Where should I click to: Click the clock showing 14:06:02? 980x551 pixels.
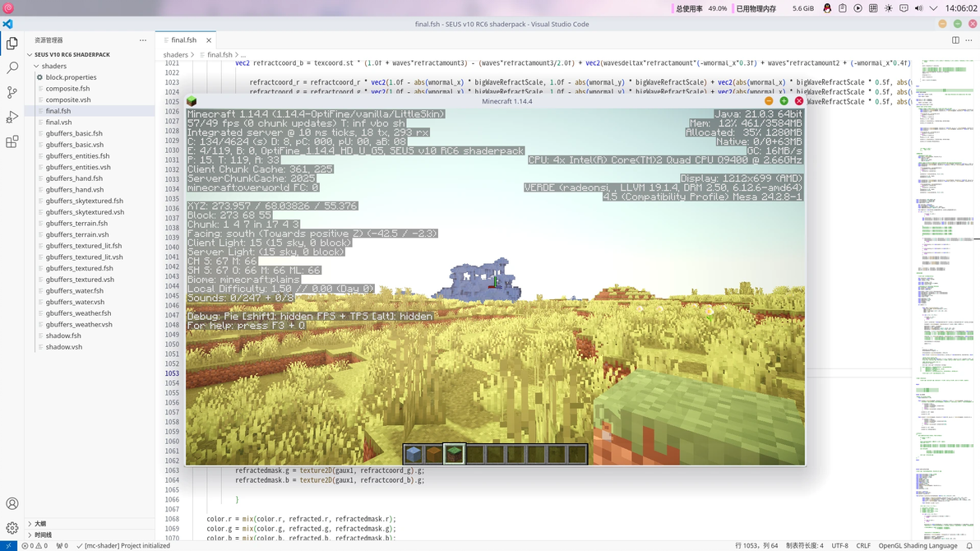click(x=960, y=8)
